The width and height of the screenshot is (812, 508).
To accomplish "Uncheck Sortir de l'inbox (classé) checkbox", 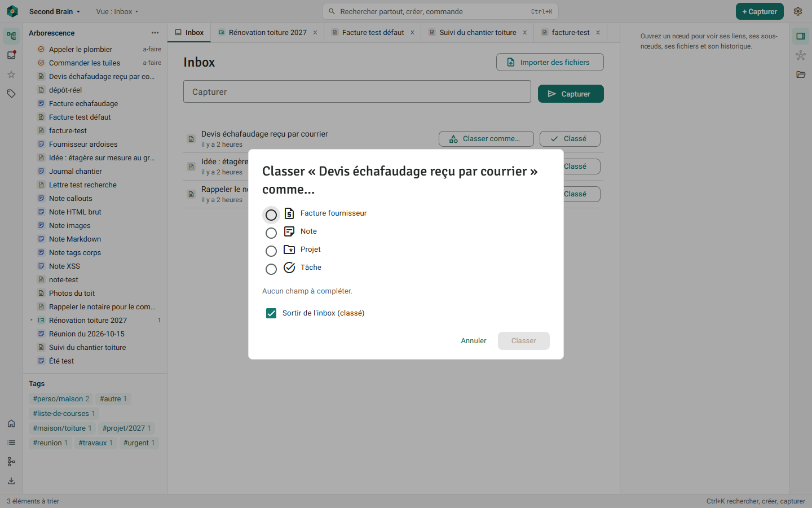I will point(271,313).
